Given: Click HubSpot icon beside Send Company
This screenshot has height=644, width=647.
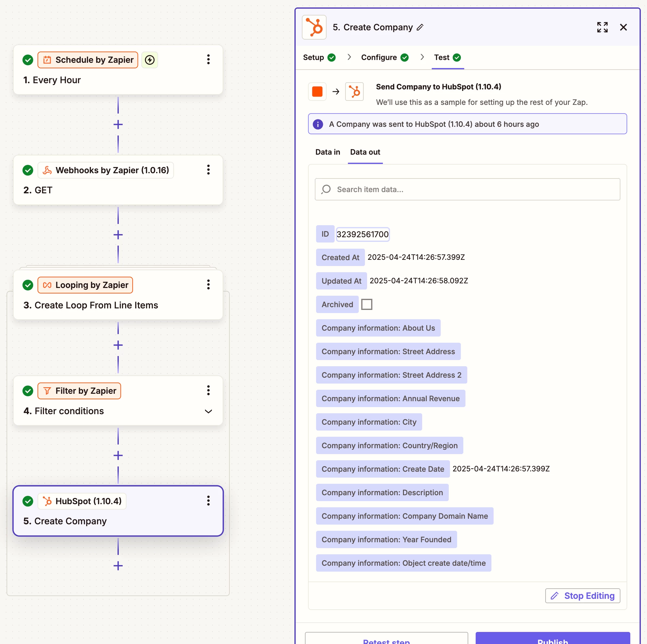Looking at the screenshot, I should 354,92.
